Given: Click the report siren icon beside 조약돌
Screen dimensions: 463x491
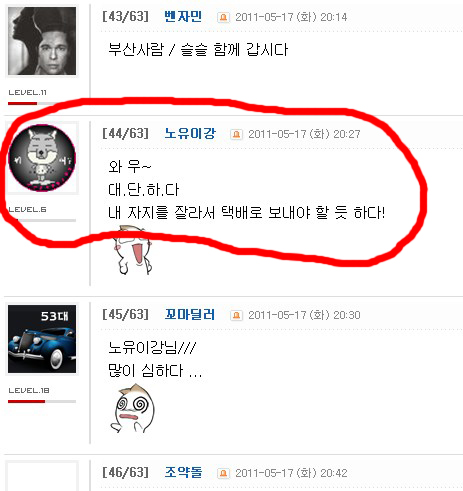Looking at the screenshot, I should tap(223, 473).
